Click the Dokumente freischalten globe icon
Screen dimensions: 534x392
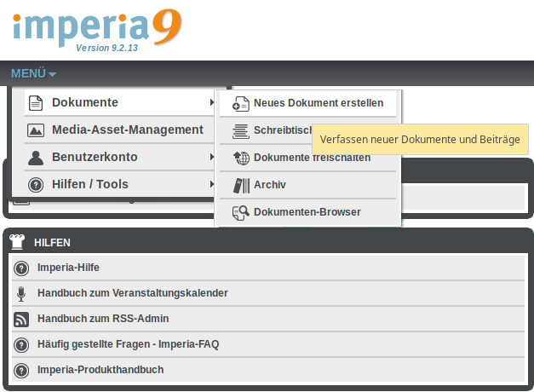[x=240, y=158]
